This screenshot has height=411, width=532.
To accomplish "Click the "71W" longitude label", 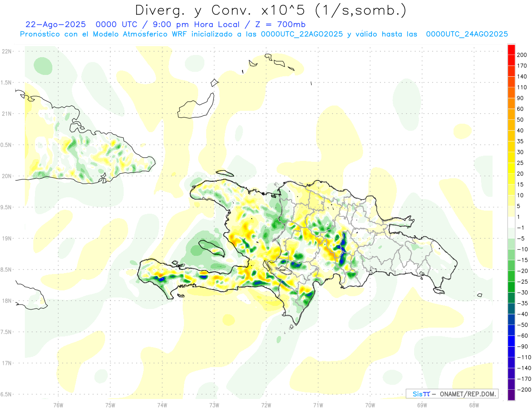I will click(318, 405).
